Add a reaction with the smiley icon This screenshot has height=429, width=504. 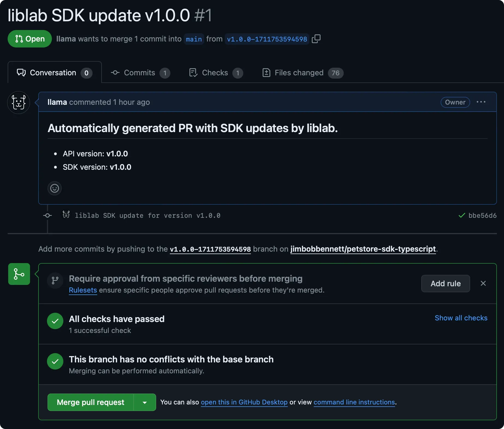coord(55,188)
